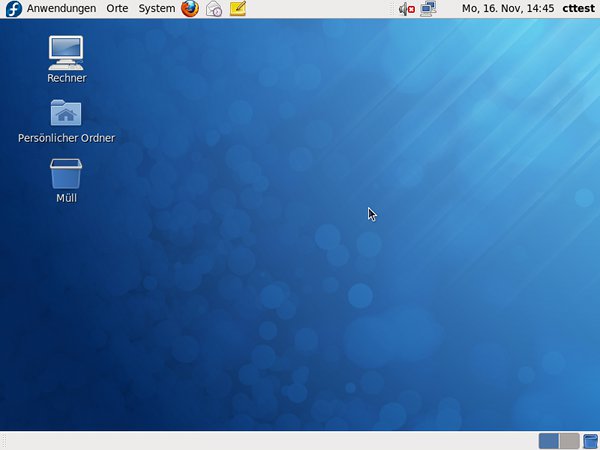
Task: Launch the Firefox web browser
Action: pos(190,9)
